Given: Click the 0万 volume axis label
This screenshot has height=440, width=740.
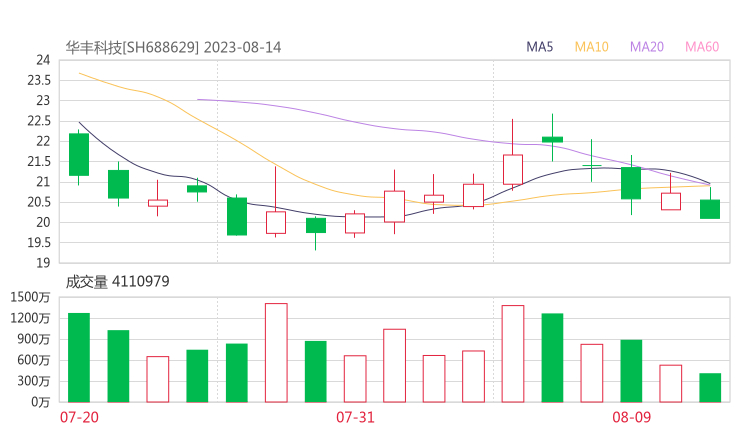Looking at the screenshot, I should (40, 402).
